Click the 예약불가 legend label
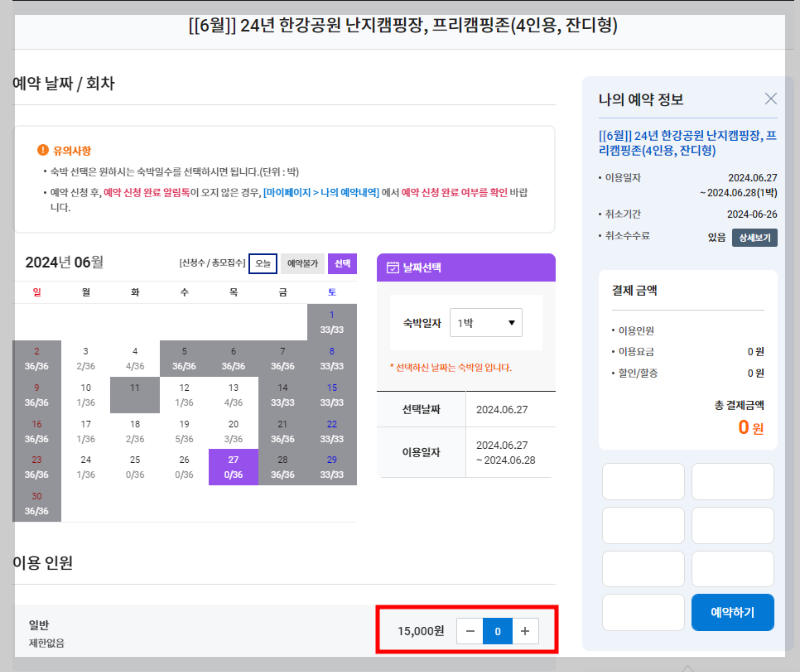The height and width of the screenshot is (672, 800). pyautogui.click(x=303, y=263)
